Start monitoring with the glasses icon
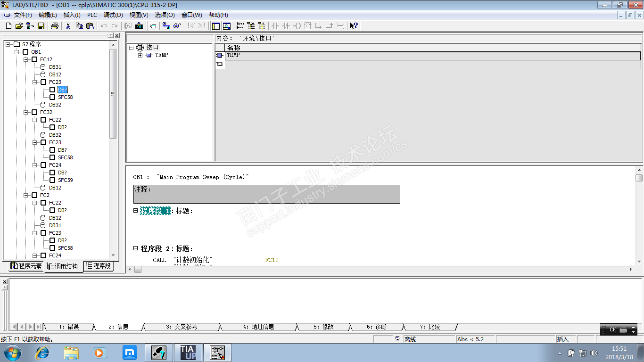 point(177,26)
